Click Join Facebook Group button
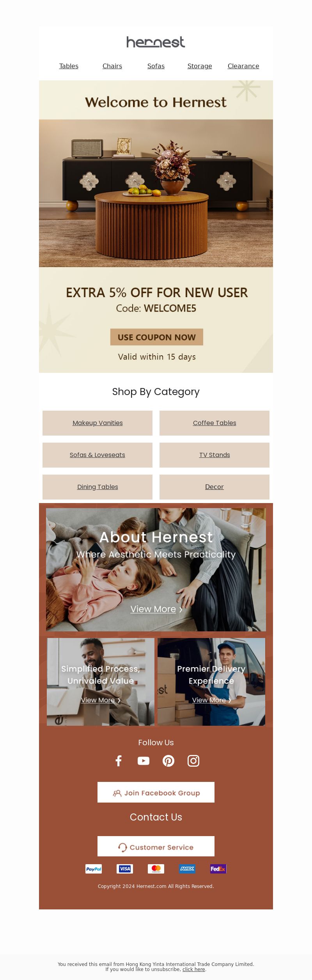The width and height of the screenshot is (312, 980). click(x=156, y=792)
